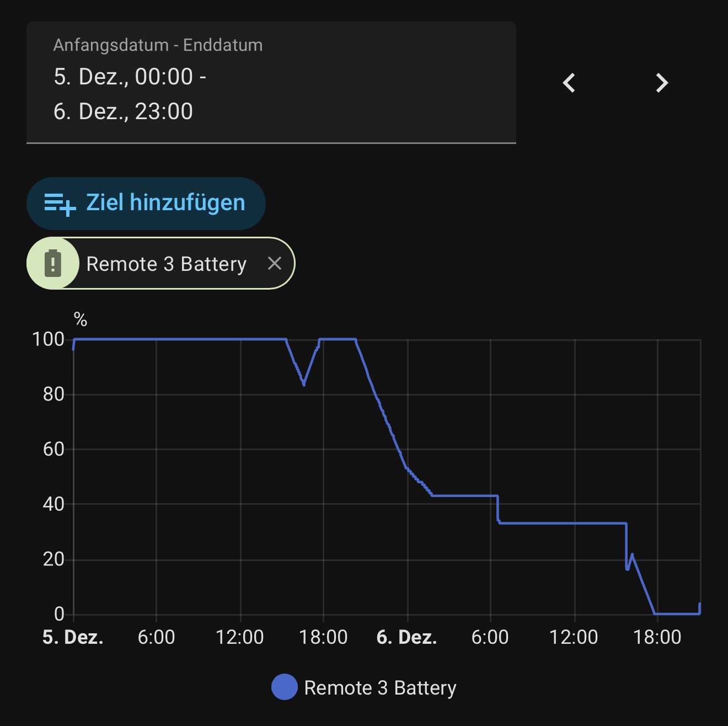Open the Anfangsdatum - Enddatum date picker label
Screen dimensions: 728x726
pos(158,45)
